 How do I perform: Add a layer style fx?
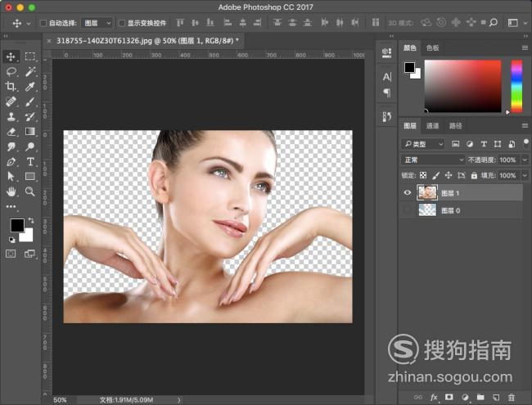434,397
